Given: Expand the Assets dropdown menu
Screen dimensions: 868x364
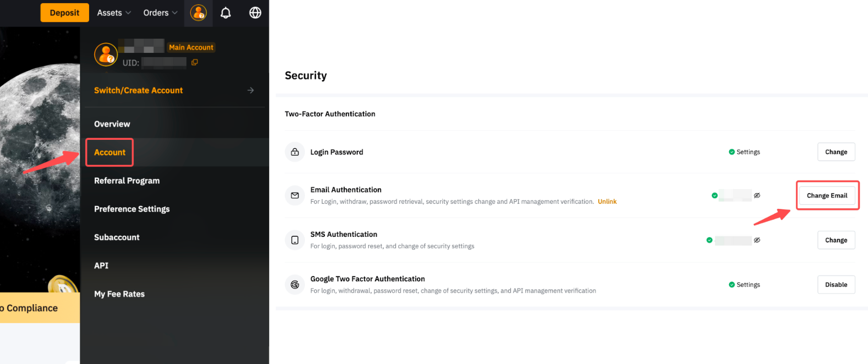Looking at the screenshot, I should pyautogui.click(x=114, y=13).
